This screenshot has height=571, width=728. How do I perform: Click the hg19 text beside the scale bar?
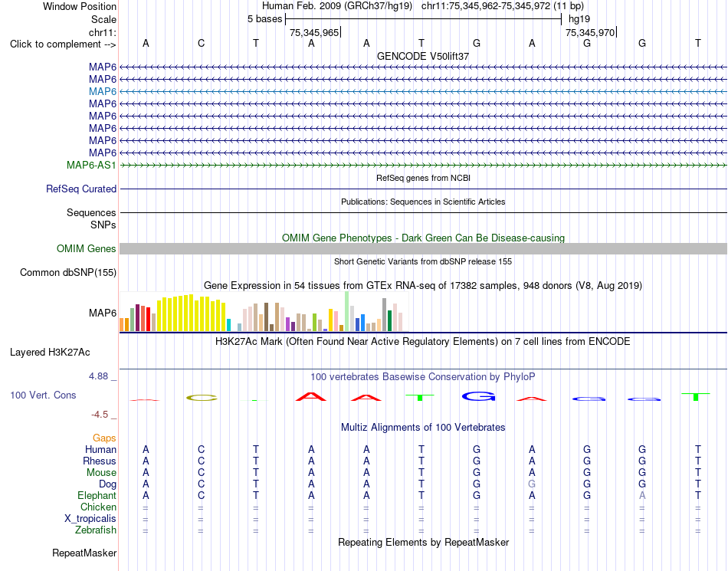[x=579, y=19]
